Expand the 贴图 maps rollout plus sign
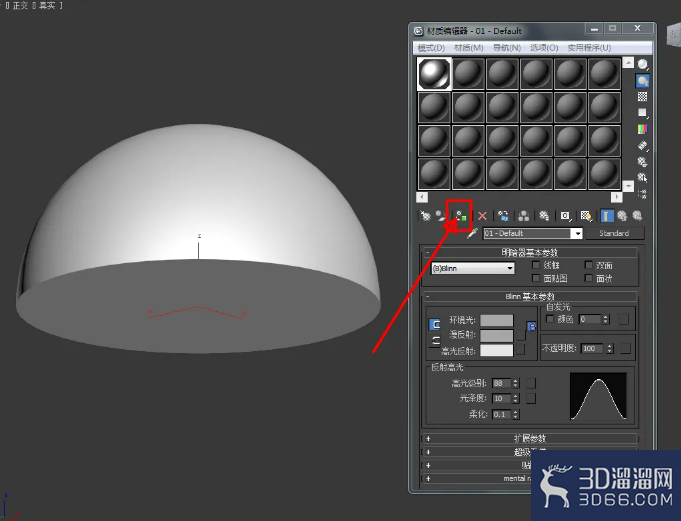 [428, 465]
